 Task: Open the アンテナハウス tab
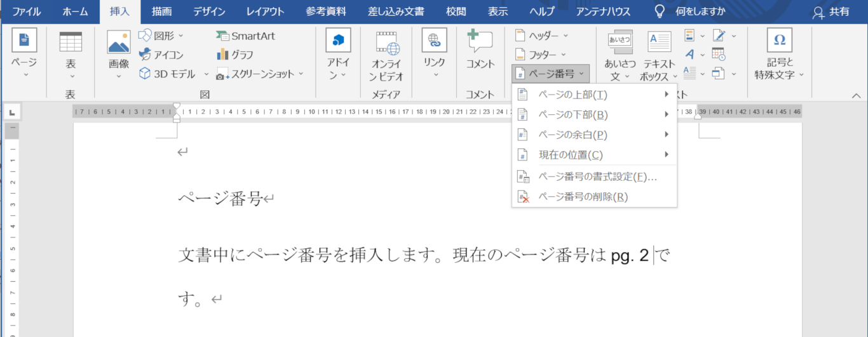603,11
